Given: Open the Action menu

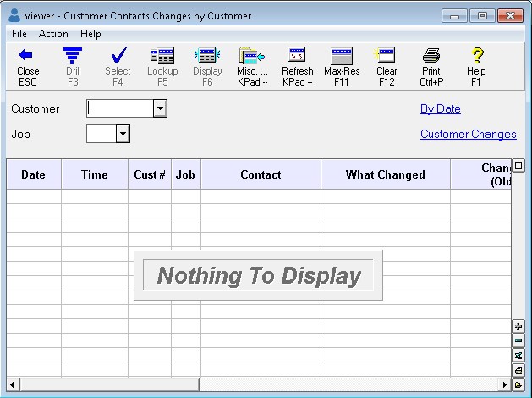Looking at the screenshot, I should (53, 34).
